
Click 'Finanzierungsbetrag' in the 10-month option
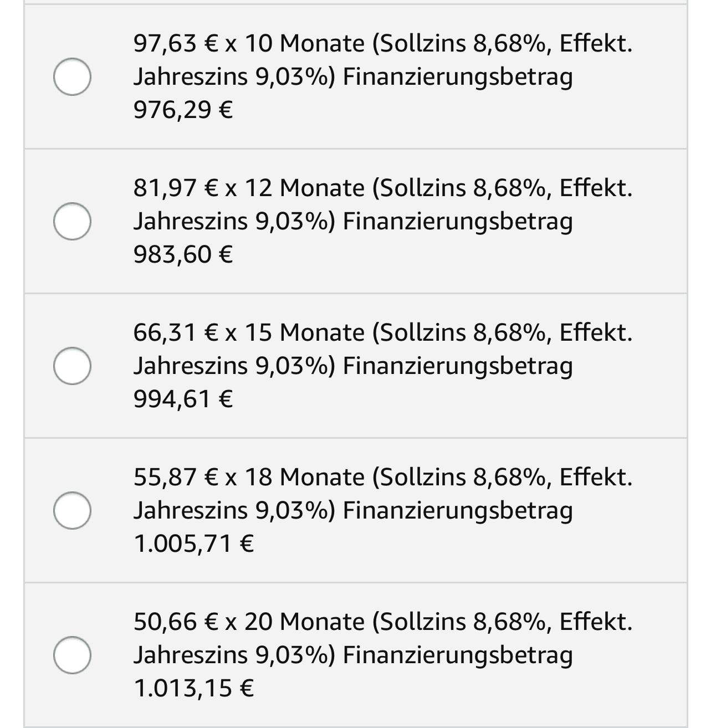pos(458,76)
